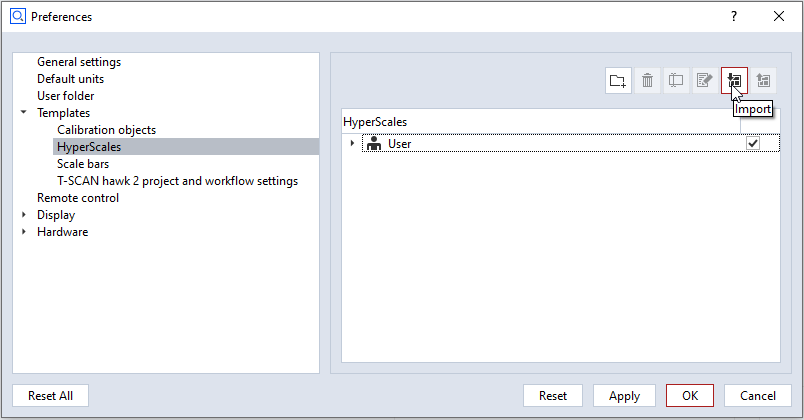Expand the Display section
The height and width of the screenshot is (420, 804).
pos(24,215)
